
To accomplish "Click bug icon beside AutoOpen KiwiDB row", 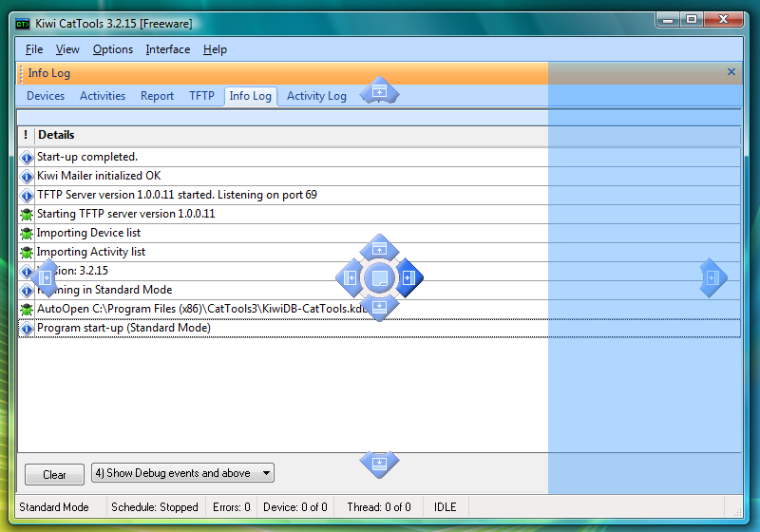I will coord(27,309).
